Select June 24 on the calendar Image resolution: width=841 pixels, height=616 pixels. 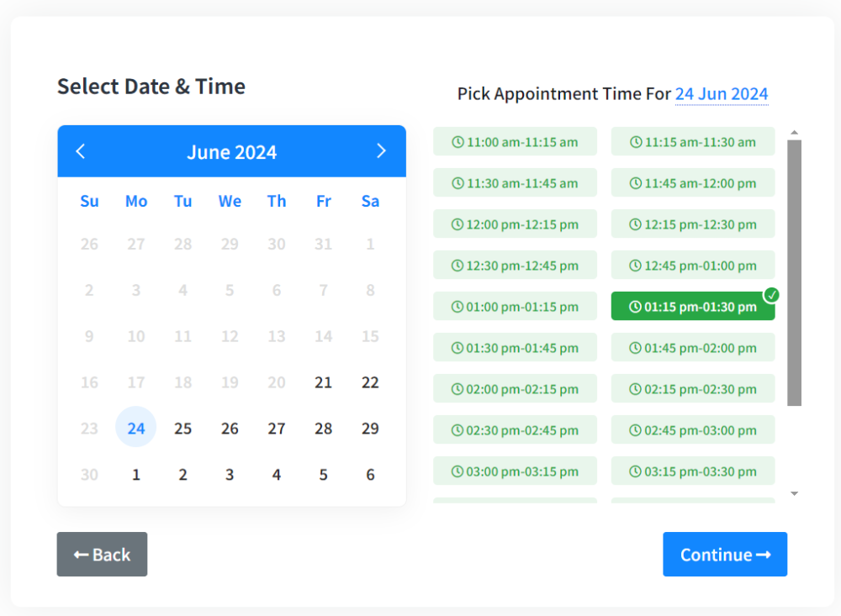pos(136,429)
